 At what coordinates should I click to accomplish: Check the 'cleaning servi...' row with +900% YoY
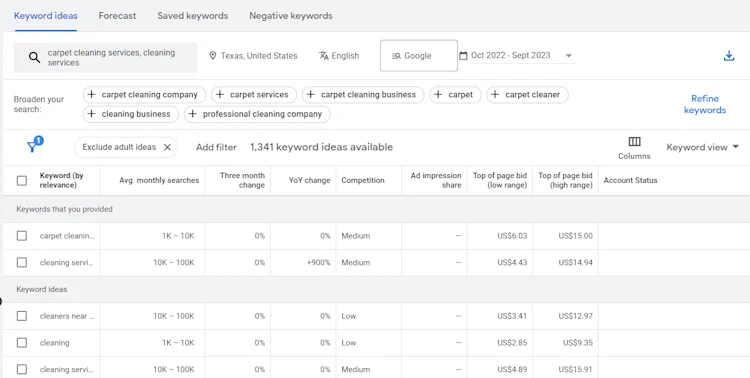22,263
